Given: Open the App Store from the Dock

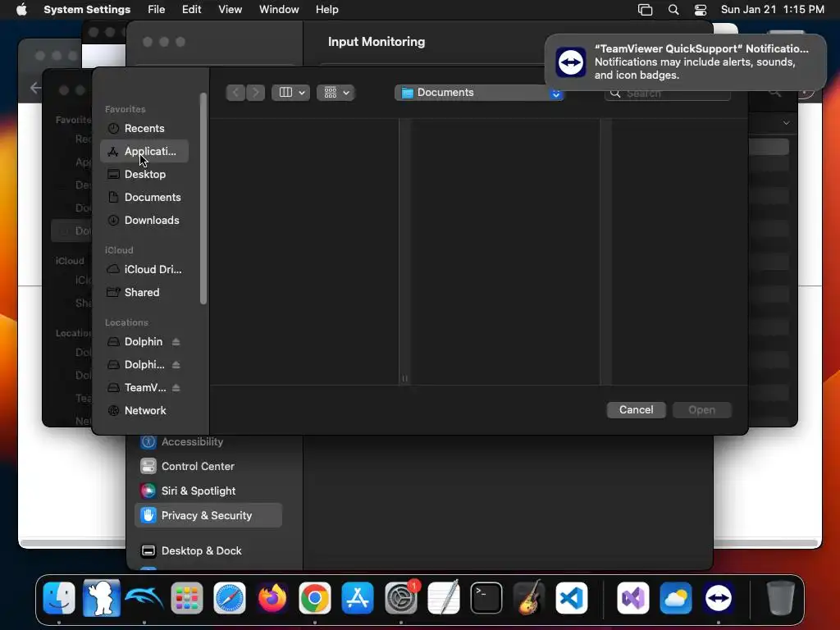Looking at the screenshot, I should [x=358, y=598].
